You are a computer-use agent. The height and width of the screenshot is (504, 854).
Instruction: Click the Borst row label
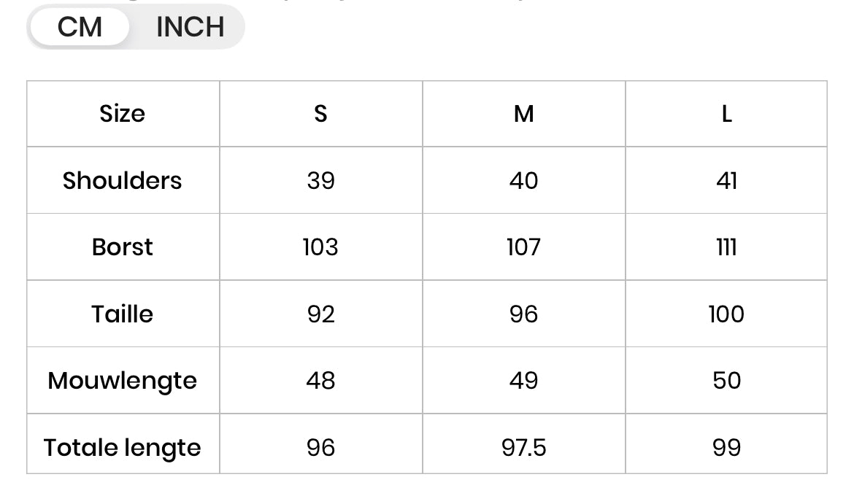[123, 247]
